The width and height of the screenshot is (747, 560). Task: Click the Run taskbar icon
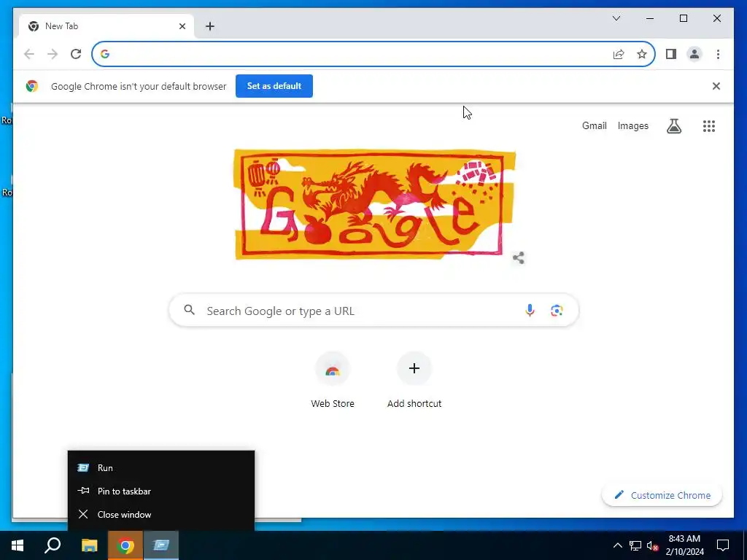161,545
